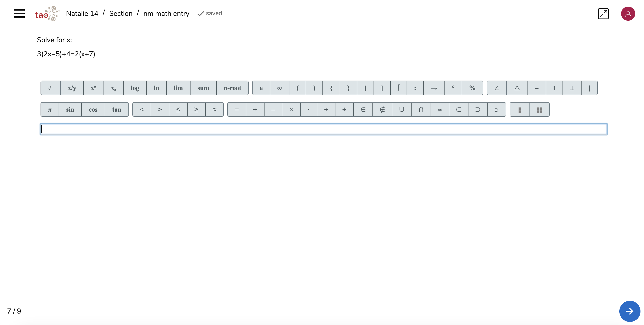Click inside the math answer field
The image size is (644, 325).
tap(324, 129)
